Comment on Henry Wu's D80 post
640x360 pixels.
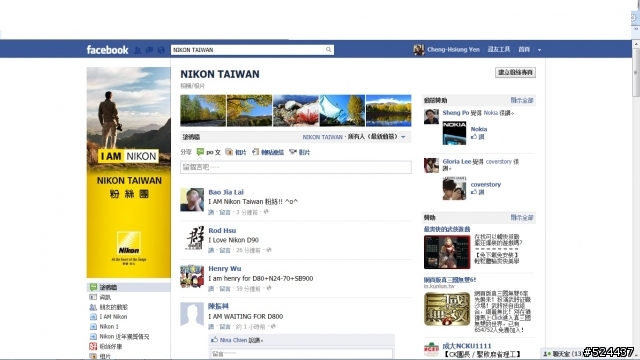point(225,289)
